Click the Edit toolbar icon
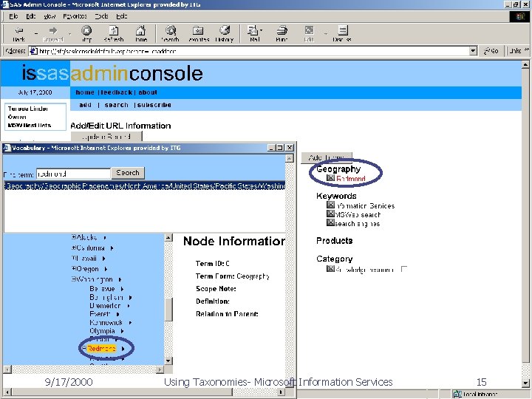Screen dimensions: 532x399 pos(309,33)
